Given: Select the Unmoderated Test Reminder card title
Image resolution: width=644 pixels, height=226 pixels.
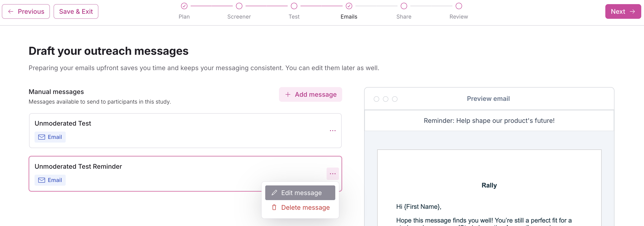Looking at the screenshot, I should pos(78,166).
